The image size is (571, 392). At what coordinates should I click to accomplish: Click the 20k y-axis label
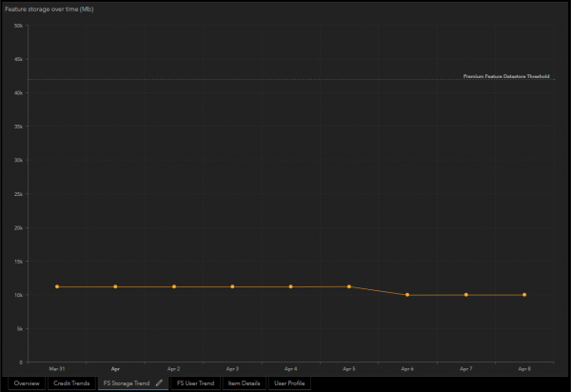tap(19, 227)
